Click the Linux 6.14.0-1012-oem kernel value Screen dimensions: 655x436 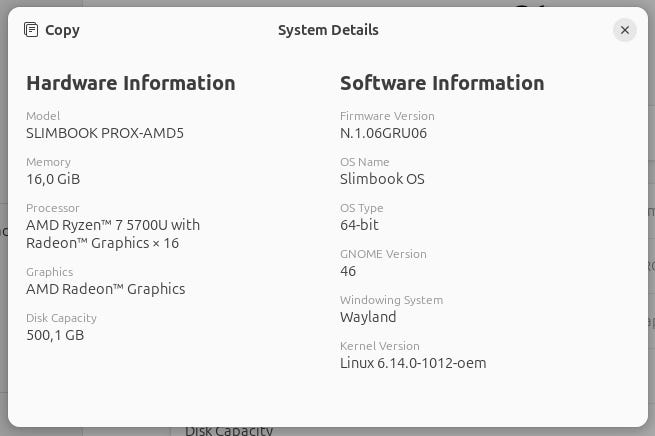point(413,363)
